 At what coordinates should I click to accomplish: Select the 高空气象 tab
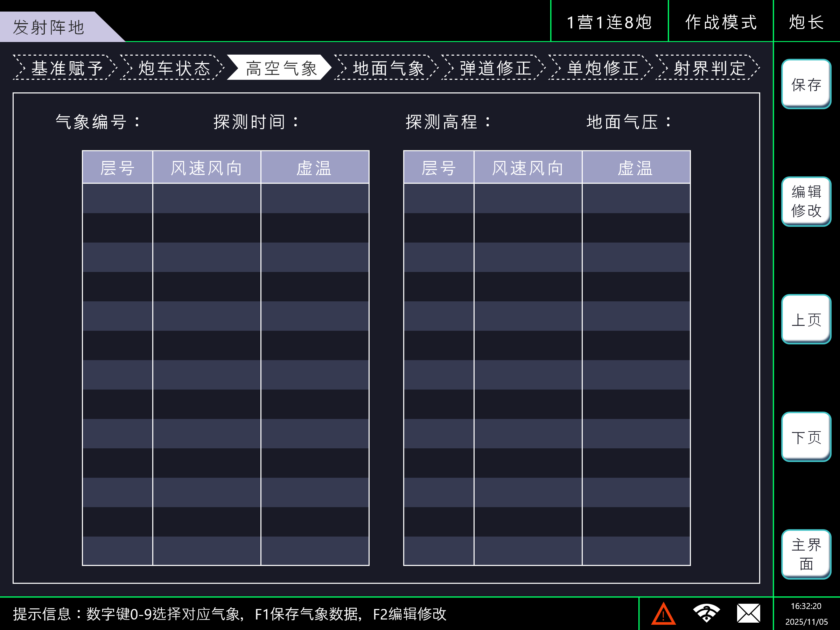(280, 68)
